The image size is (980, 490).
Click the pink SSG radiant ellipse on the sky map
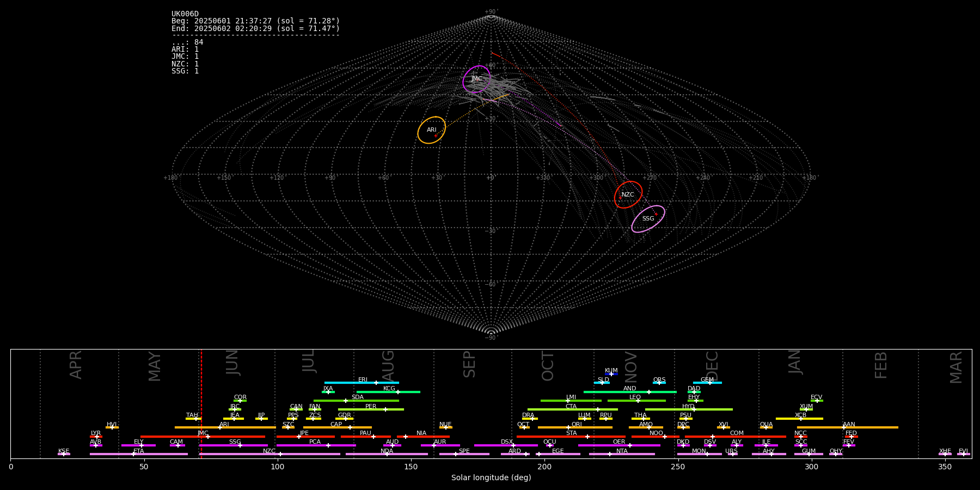click(x=648, y=219)
